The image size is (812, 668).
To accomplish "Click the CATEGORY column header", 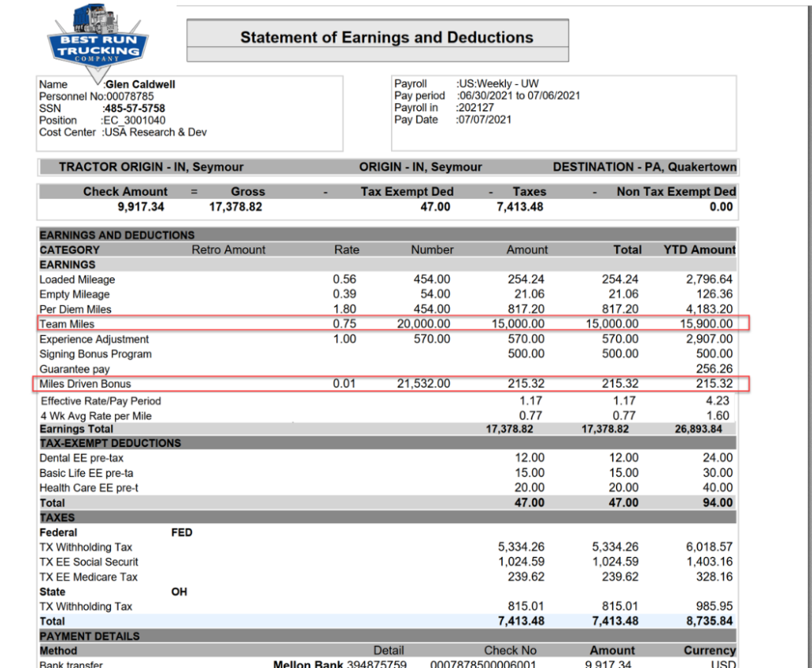I will (70, 250).
